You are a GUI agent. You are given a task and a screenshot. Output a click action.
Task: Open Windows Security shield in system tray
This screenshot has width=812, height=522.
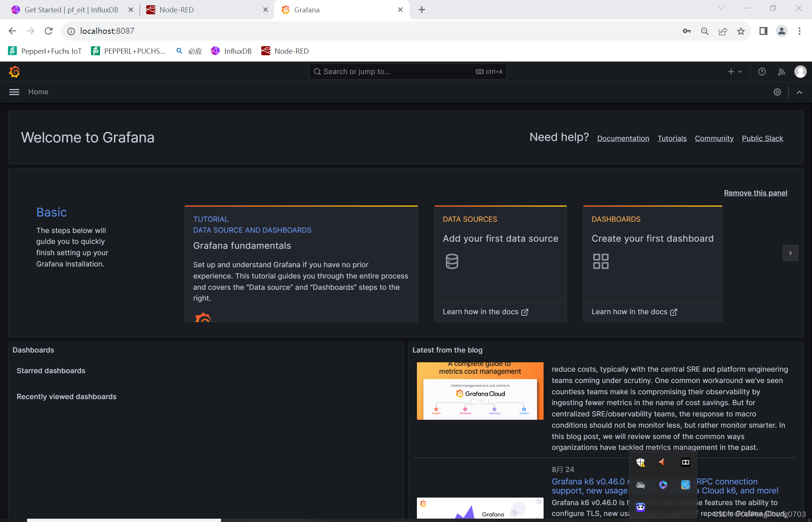[x=641, y=463]
